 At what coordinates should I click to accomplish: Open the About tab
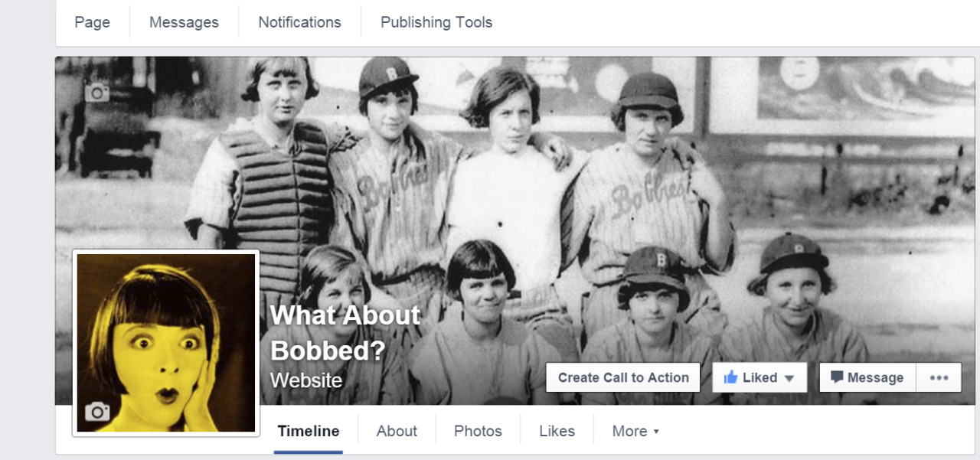pos(397,431)
